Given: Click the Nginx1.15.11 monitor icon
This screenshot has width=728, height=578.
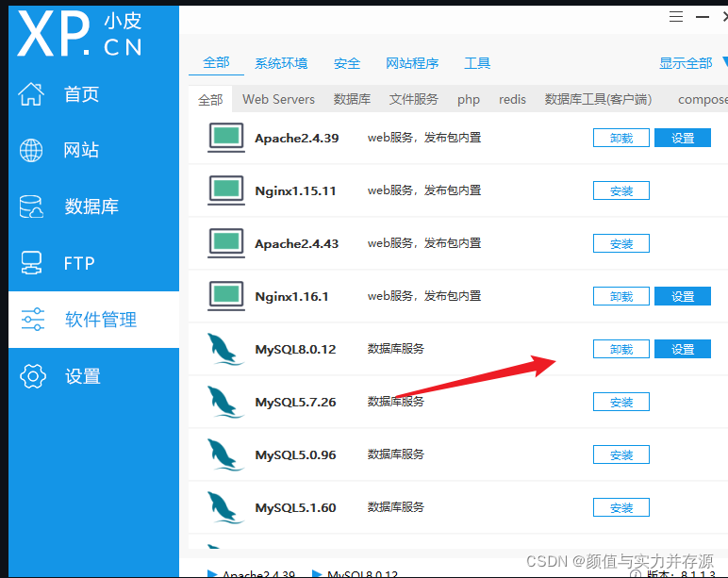Looking at the screenshot, I should (226, 190).
